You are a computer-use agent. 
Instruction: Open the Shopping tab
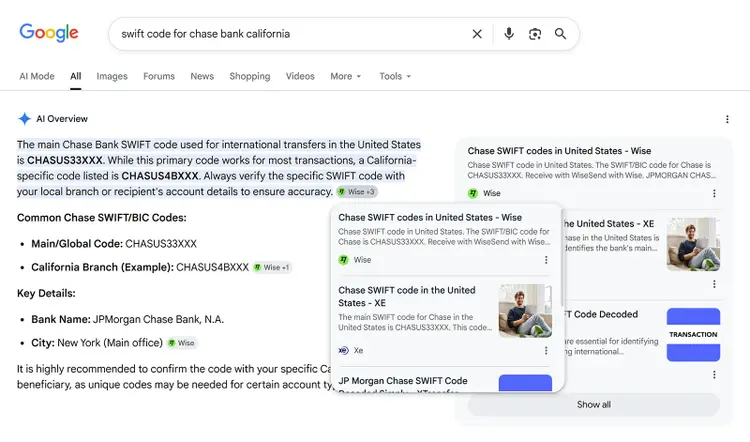[x=250, y=76]
